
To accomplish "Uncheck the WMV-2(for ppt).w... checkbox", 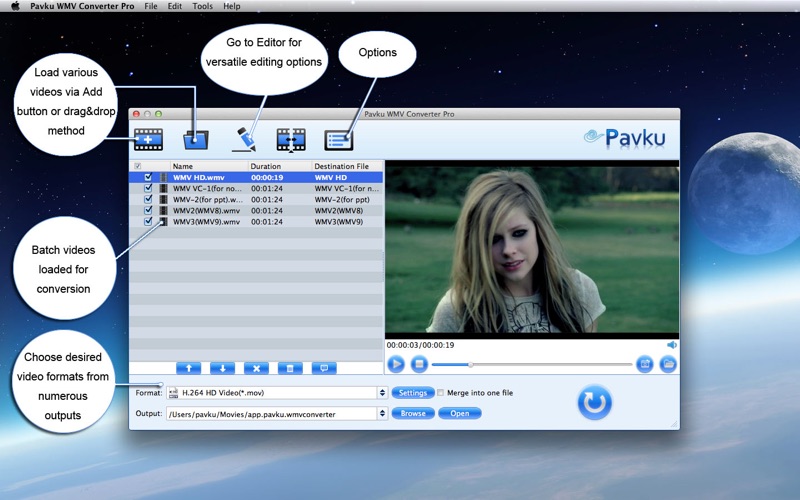I will [148, 199].
